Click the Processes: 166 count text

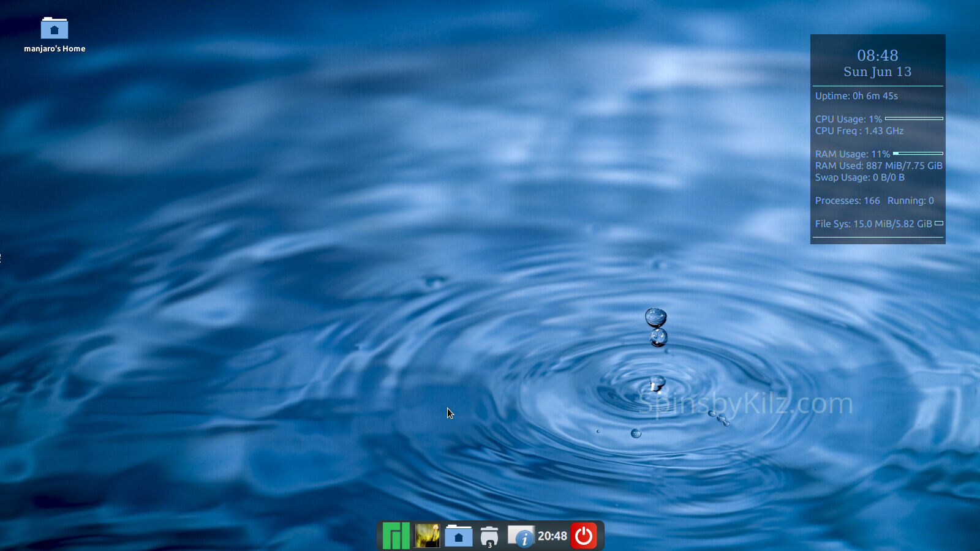847,201
